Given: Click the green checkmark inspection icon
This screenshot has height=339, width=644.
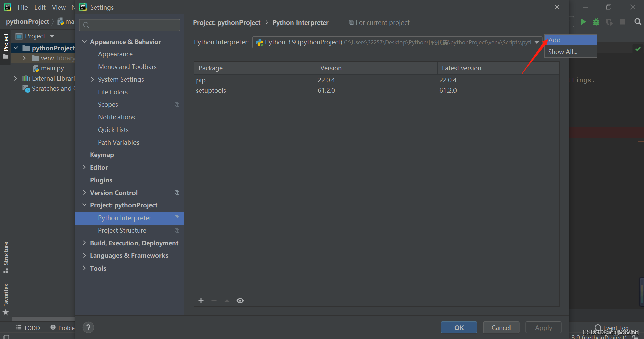Looking at the screenshot, I should coord(638,49).
